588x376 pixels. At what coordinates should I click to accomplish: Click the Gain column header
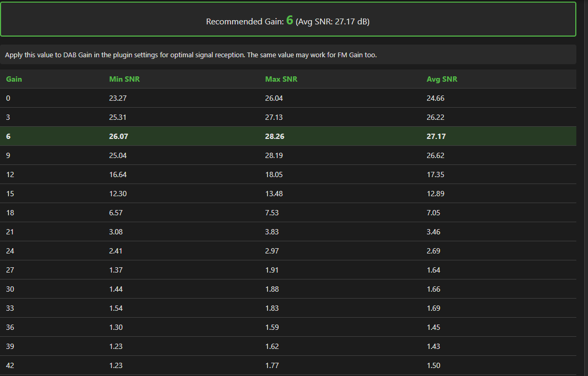click(x=14, y=79)
